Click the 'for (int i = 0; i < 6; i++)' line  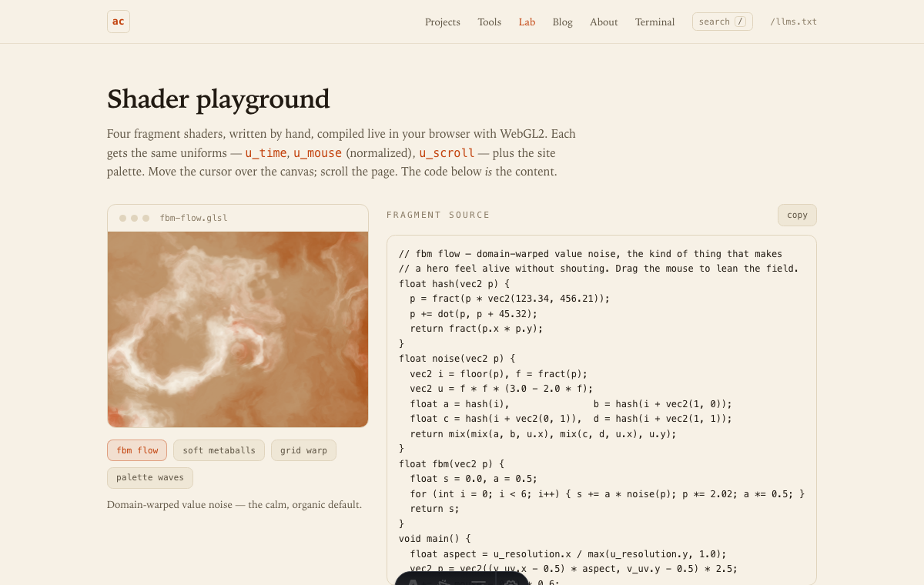point(608,494)
